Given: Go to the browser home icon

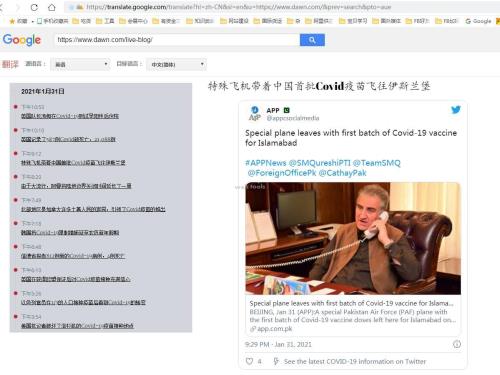Looking at the screenshot, I should pyautogui.click(x=51, y=7).
